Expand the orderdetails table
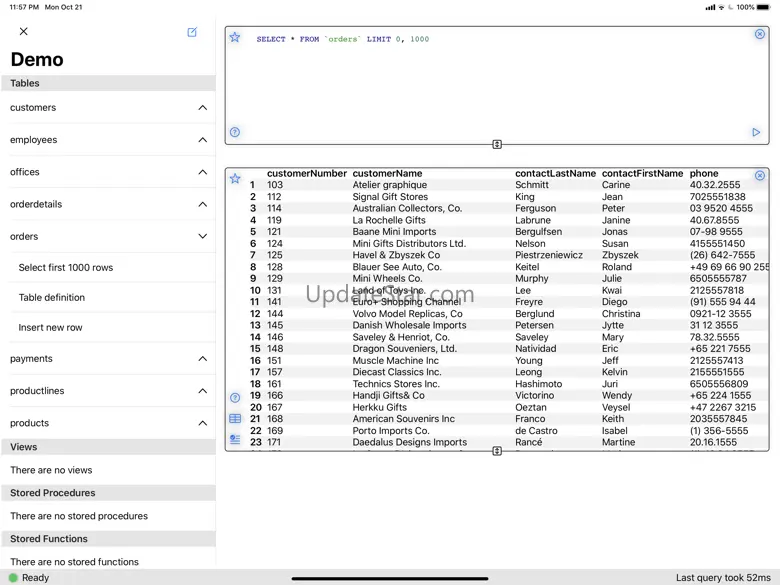Screen dimensions: 780x585 [202, 204]
